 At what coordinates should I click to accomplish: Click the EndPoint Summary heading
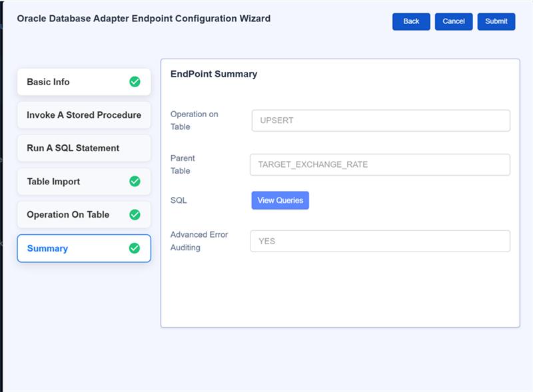(x=214, y=74)
